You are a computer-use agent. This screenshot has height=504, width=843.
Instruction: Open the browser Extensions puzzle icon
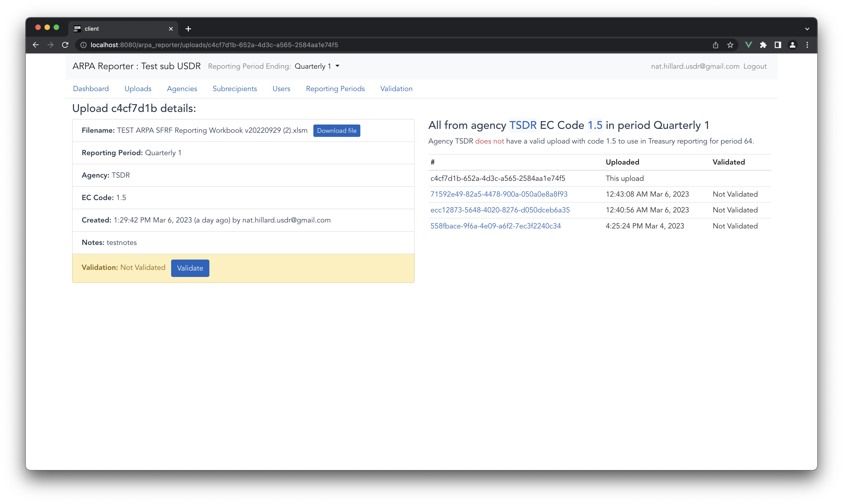(x=764, y=44)
